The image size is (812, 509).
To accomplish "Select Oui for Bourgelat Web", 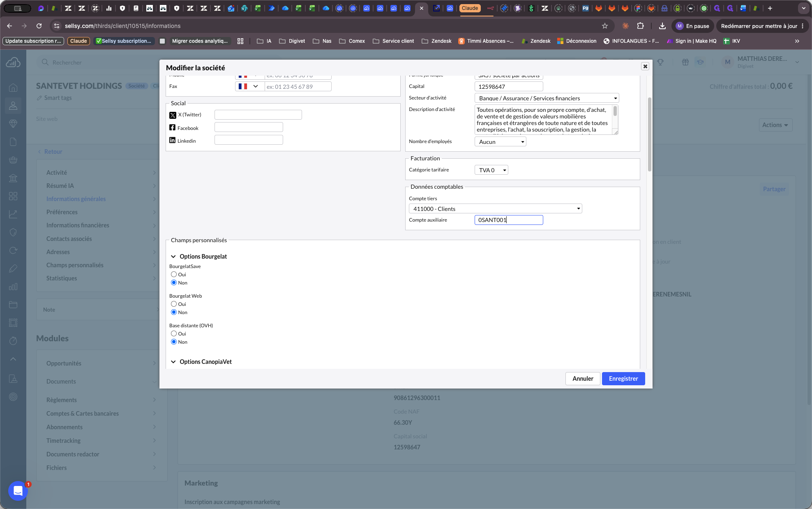I will point(174,304).
